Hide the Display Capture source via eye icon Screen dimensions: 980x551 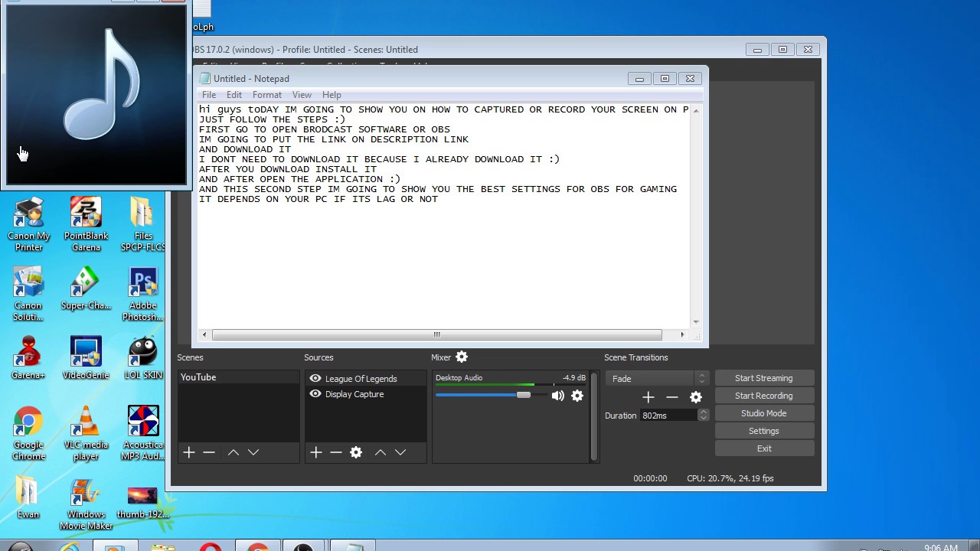(315, 394)
